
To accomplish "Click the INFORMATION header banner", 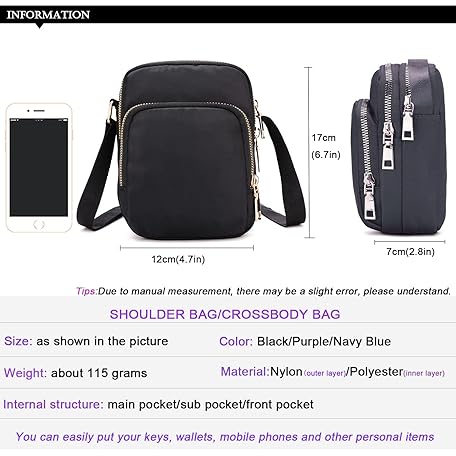I will (x=228, y=15).
